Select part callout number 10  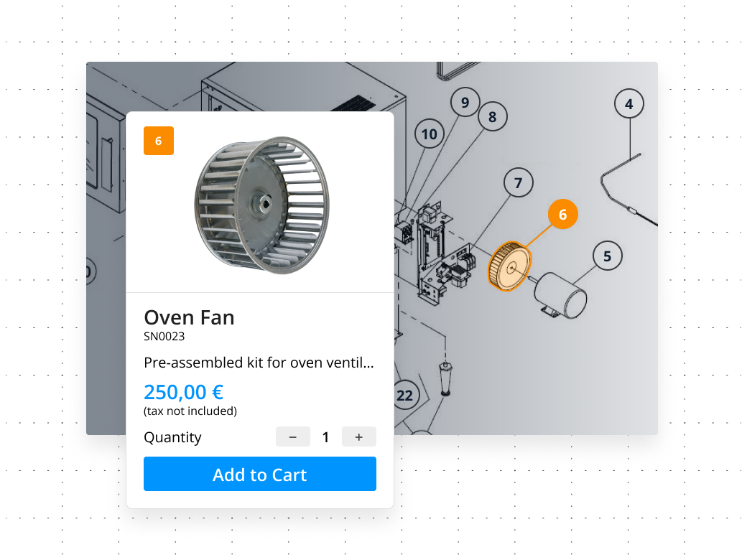coord(430,134)
